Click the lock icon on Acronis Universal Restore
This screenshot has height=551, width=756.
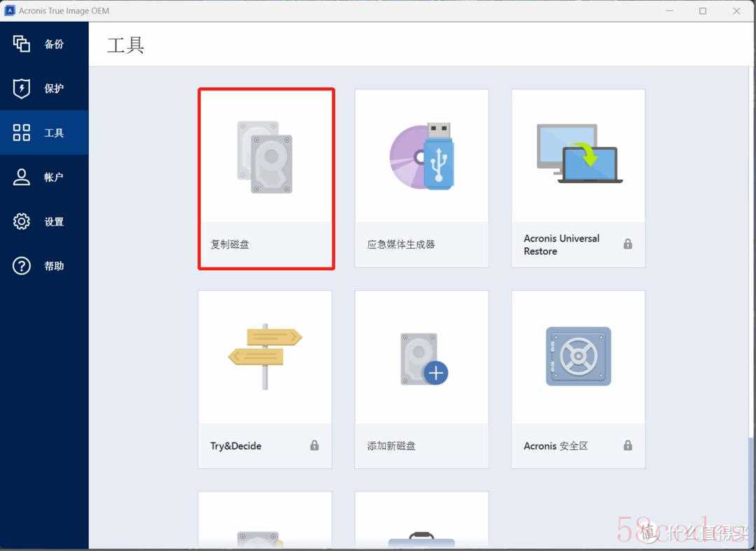628,244
